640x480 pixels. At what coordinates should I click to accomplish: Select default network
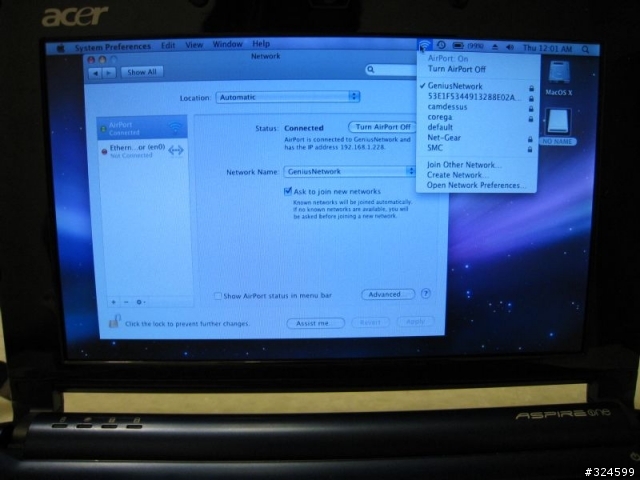(478, 127)
